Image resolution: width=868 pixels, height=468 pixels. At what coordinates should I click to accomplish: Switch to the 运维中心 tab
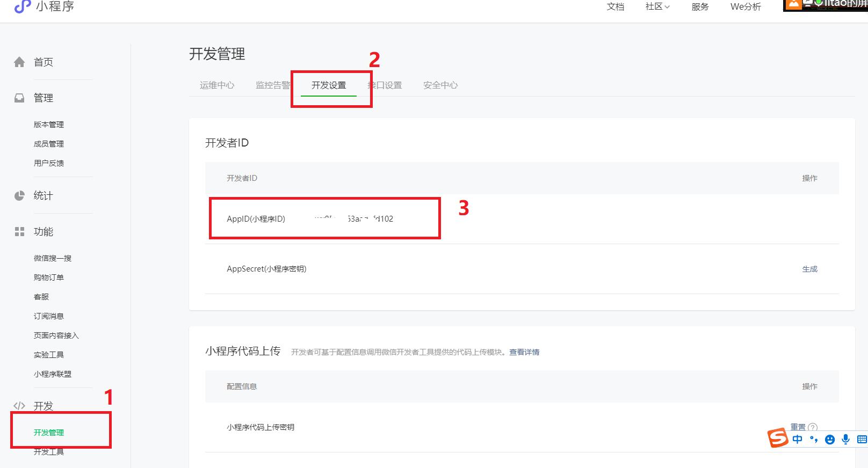[217, 85]
